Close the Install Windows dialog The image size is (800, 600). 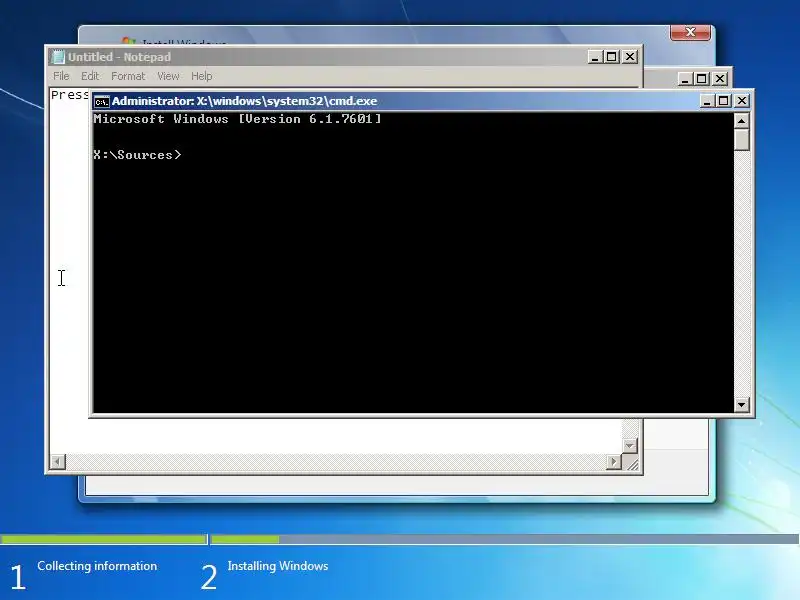point(690,32)
